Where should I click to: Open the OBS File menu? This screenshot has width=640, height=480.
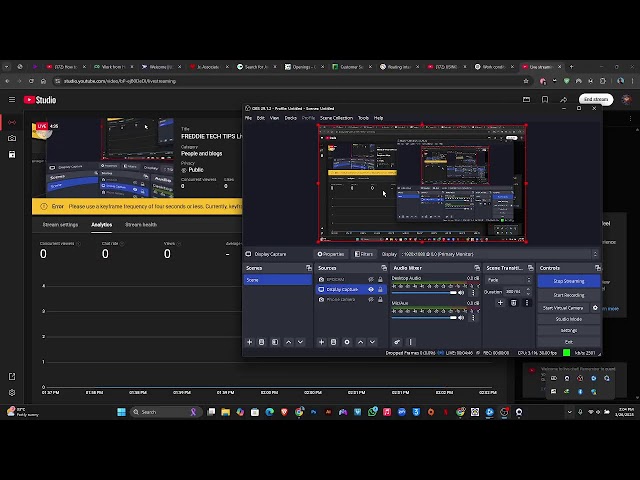coord(248,118)
